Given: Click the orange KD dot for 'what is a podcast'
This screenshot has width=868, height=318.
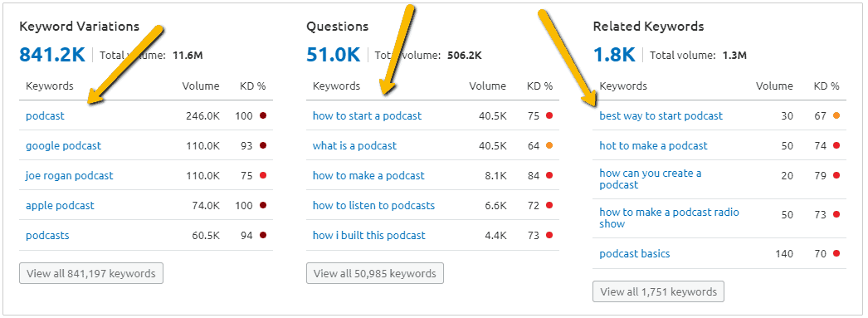Looking at the screenshot, I should click(x=549, y=145).
